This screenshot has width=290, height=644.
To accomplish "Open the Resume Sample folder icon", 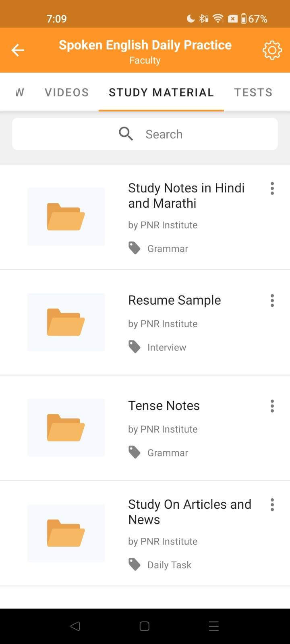I will pos(66,322).
